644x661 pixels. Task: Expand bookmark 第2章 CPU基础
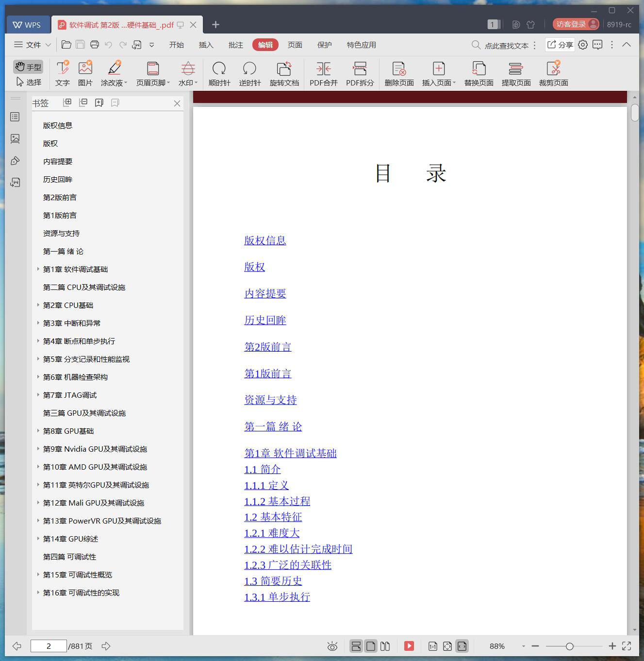tap(38, 305)
